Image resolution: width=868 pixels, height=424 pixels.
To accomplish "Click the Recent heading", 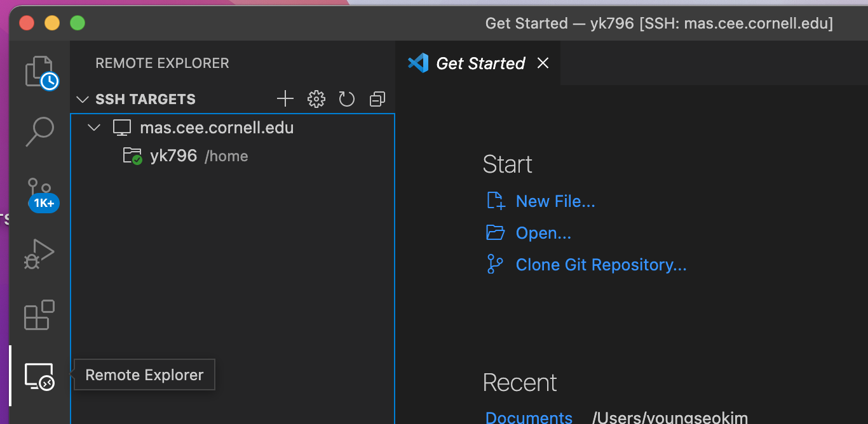I will 520,383.
